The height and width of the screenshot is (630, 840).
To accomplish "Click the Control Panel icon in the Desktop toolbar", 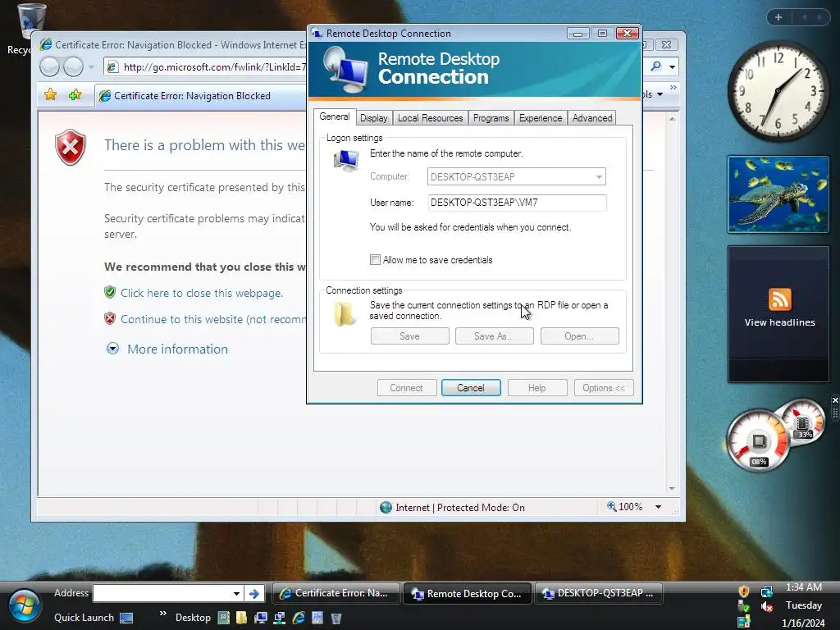I will tap(317, 618).
